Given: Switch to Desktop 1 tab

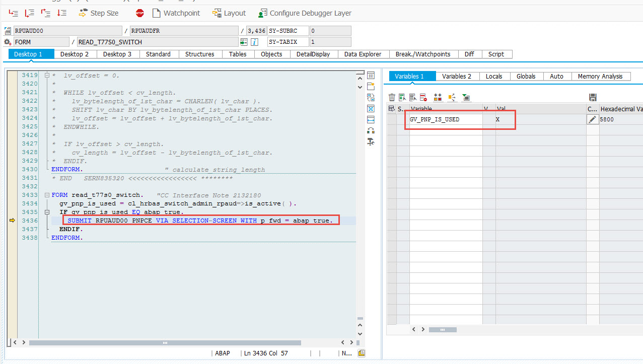Looking at the screenshot, I should point(31,54).
